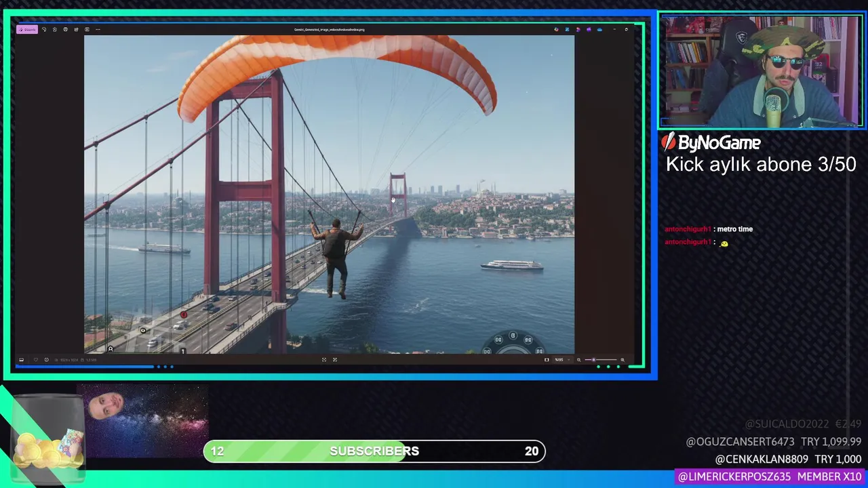Click the SUBSCRIBERS progress bar
This screenshot has width=868, height=488.
pos(374,451)
